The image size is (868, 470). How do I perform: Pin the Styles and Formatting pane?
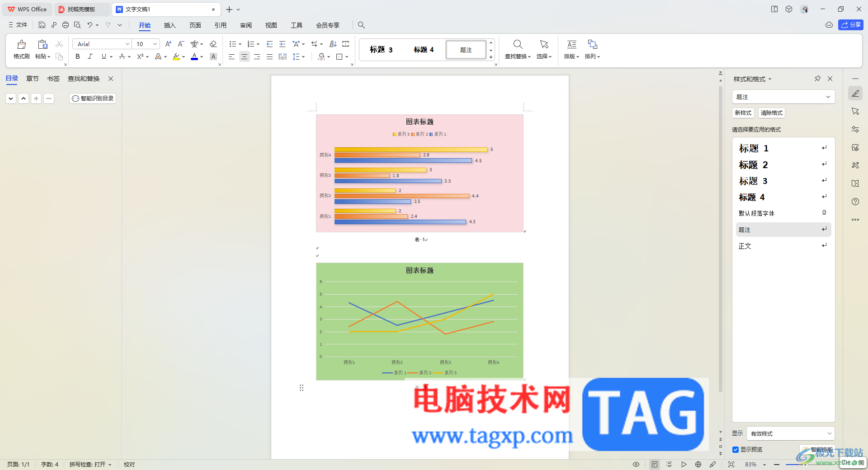(817, 79)
